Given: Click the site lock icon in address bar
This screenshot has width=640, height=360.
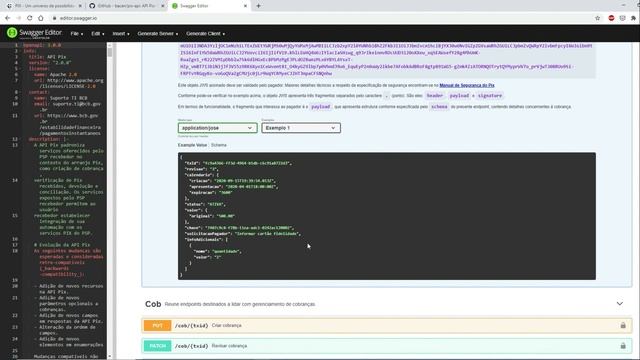Looking at the screenshot, I should [54, 18].
